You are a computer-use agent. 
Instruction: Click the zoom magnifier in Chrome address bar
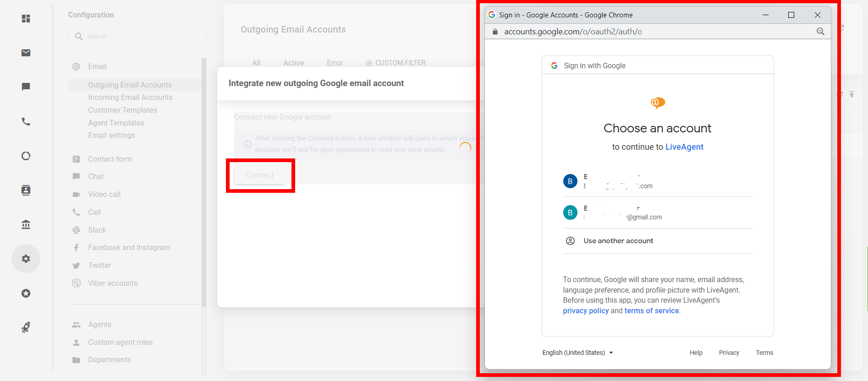coord(820,32)
